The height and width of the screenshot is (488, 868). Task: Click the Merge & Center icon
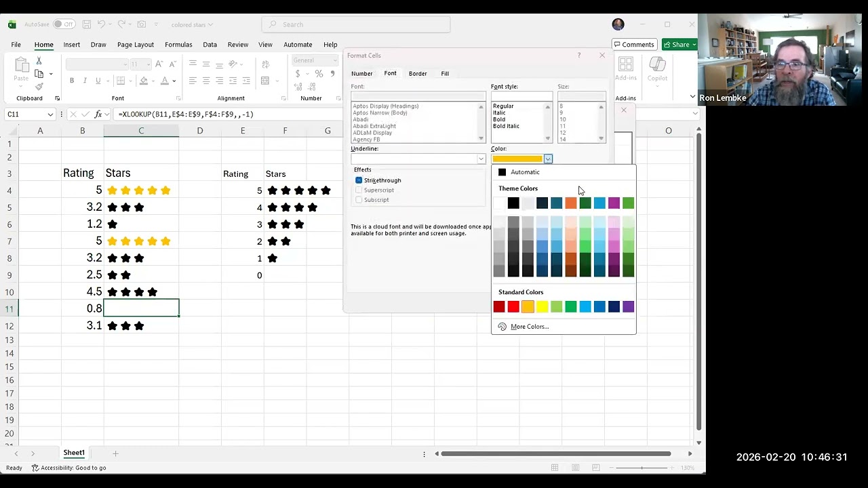(x=264, y=81)
